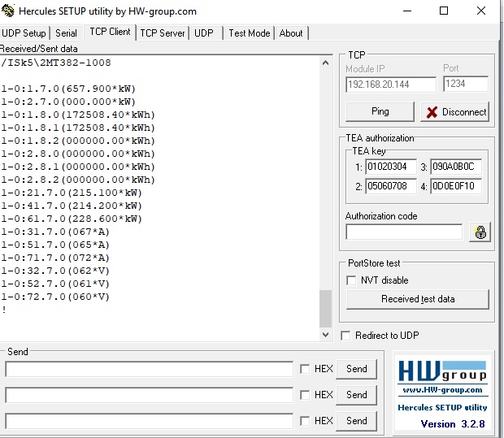Click the line 1-0:1.7.0(657.900*kW)
The width and height of the screenshot is (504, 438).
pos(68,89)
